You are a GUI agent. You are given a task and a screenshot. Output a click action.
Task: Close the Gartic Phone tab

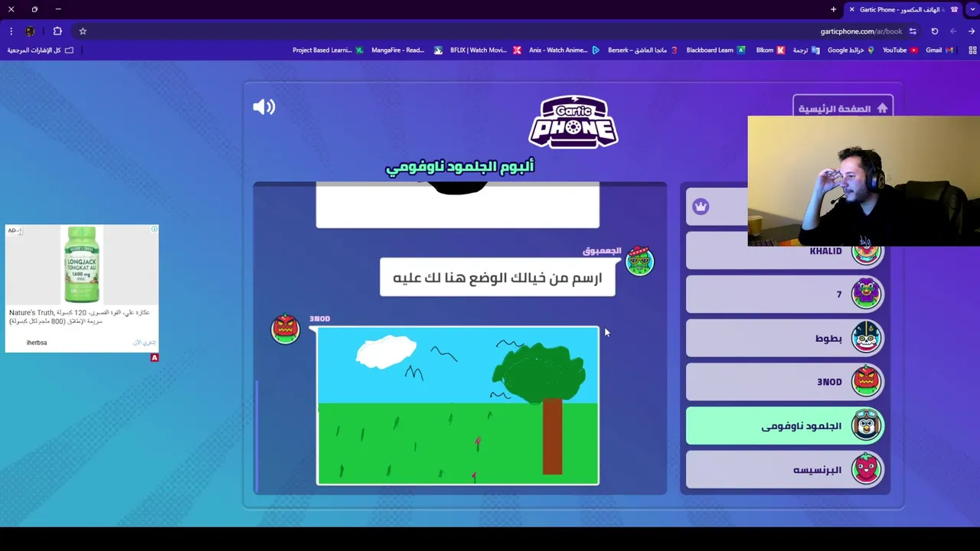[x=851, y=9]
